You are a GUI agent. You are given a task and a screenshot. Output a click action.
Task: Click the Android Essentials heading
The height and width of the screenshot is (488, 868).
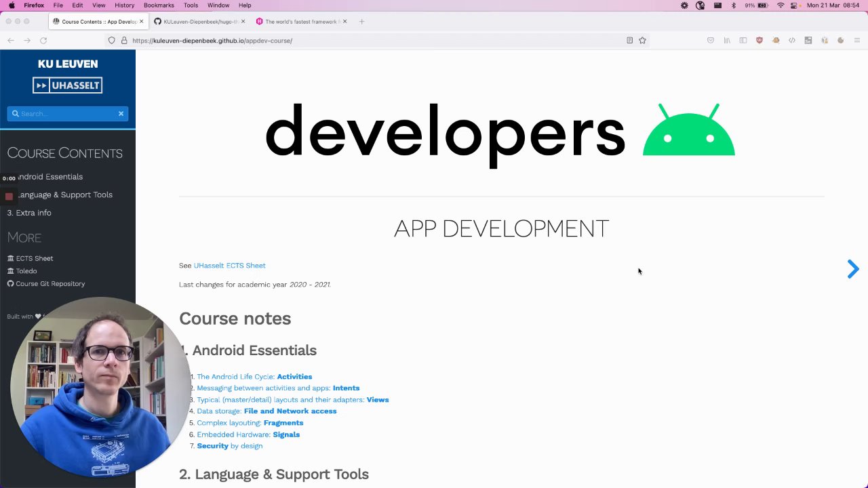click(x=248, y=350)
